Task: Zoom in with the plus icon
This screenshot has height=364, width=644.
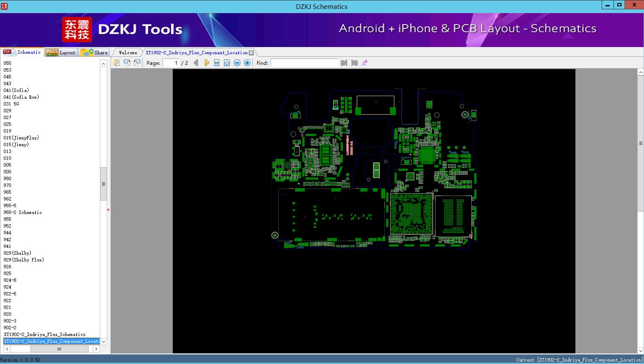Action: point(247,63)
